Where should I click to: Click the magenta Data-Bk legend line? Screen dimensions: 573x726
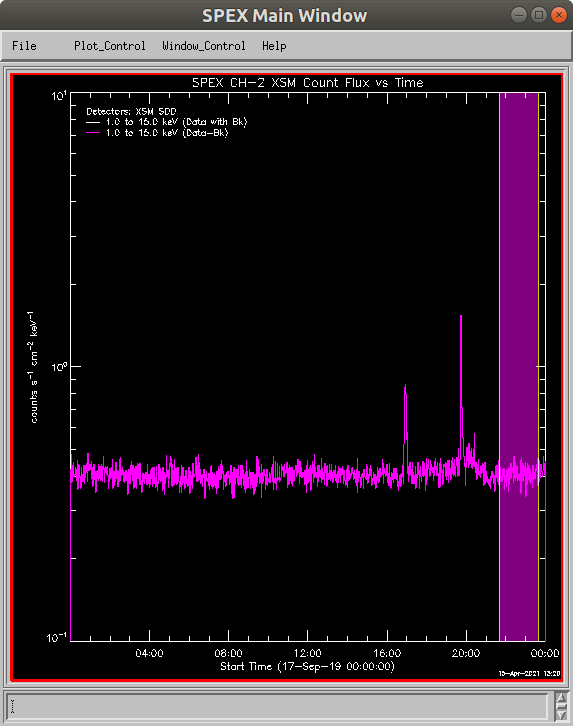(93, 133)
